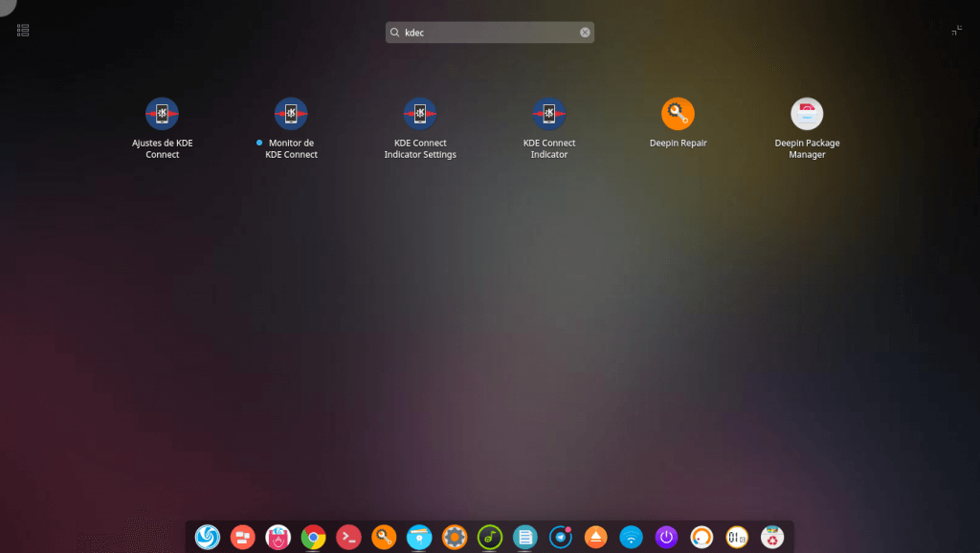Open the Wi-Fi network menu in dock
The image size is (980, 553).
[x=631, y=537]
